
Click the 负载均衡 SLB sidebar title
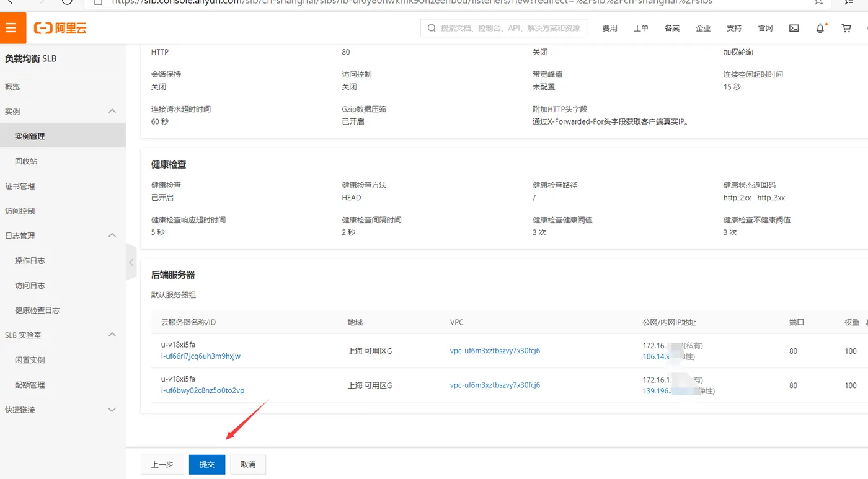[x=31, y=58]
